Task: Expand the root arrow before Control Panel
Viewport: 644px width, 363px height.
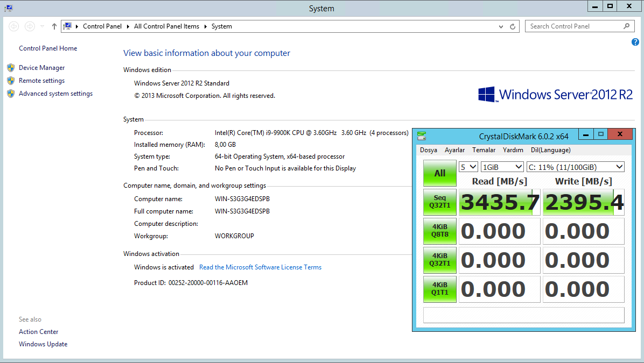Action: (77, 27)
